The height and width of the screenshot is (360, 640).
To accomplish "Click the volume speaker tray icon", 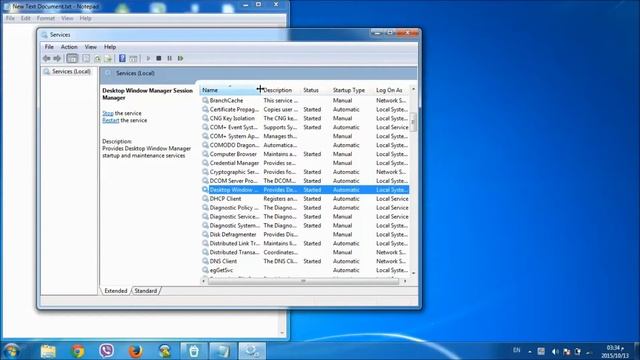I will tap(555, 351).
